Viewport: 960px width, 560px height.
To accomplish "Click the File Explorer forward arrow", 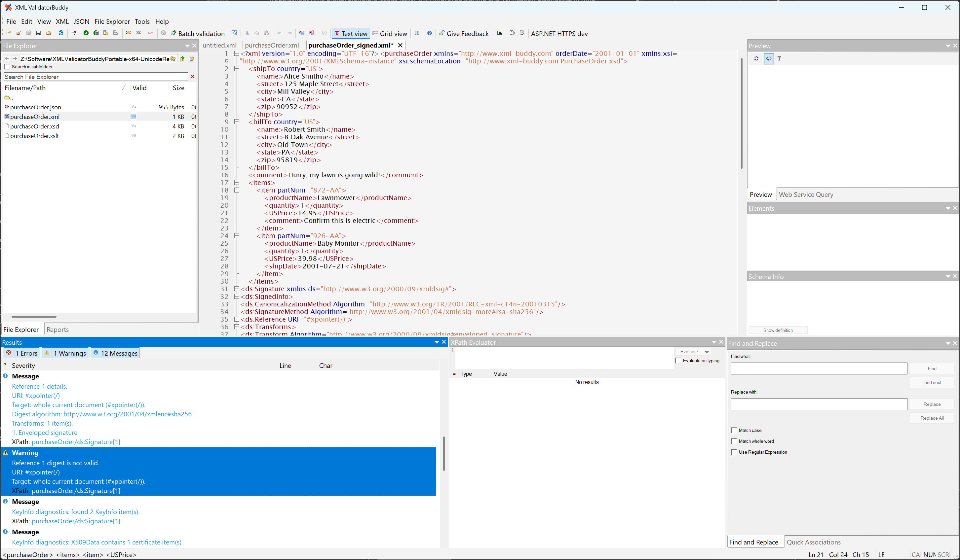I will [x=15, y=59].
